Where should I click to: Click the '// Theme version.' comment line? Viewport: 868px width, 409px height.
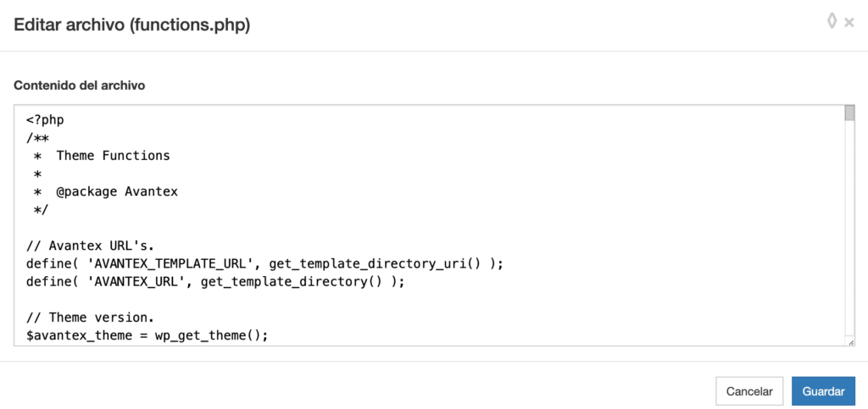[x=90, y=318]
